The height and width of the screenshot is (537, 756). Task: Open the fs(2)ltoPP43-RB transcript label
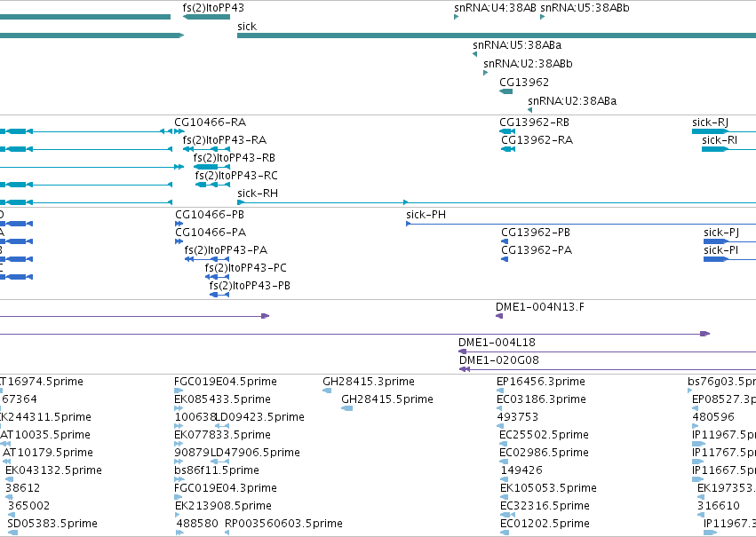[235, 158]
